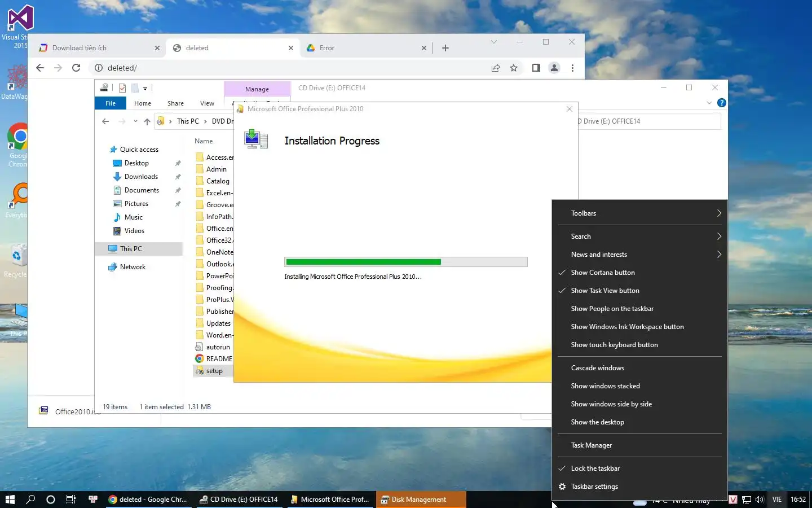Expand the Search submenu
The width and height of the screenshot is (812, 508).
[x=639, y=237]
